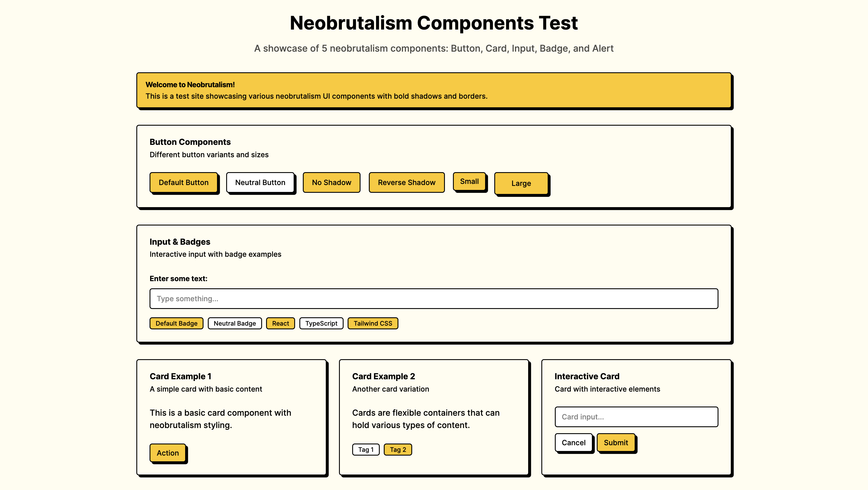Viewport: 868px width, 490px height.
Task: Click the Large button
Action: (x=521, y=183)
